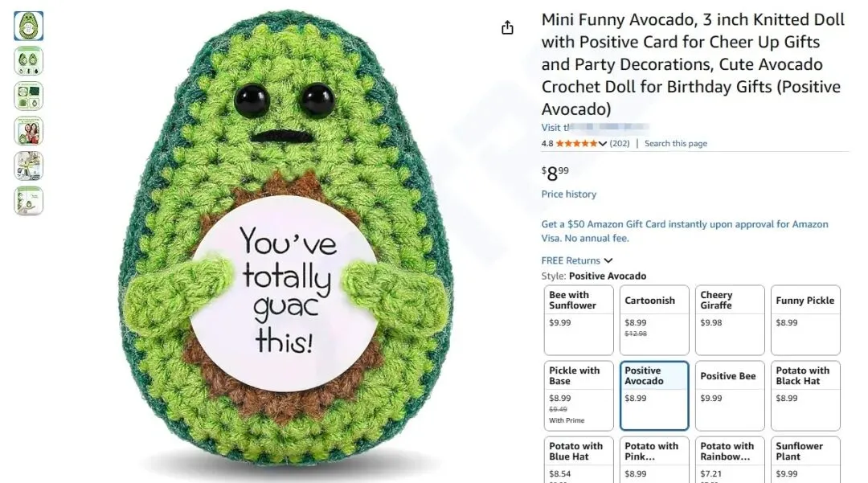Screen dimensions: 868x483
Task: View the last thumbnail in the image strip
Action: 29,201
